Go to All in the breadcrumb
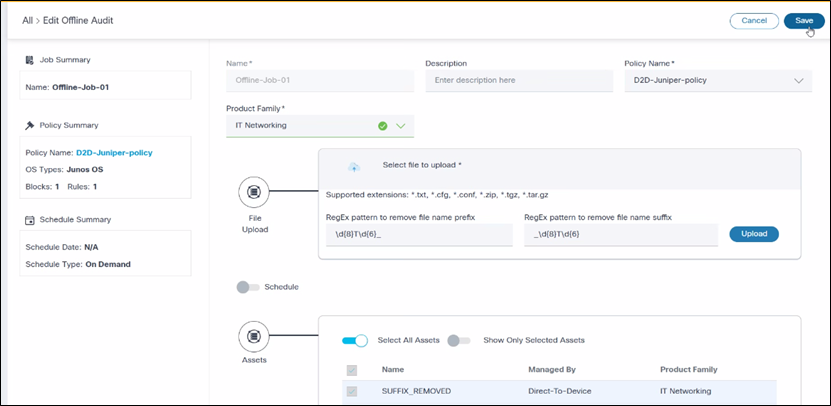The image size is (831, 406). tap(28, 20)
